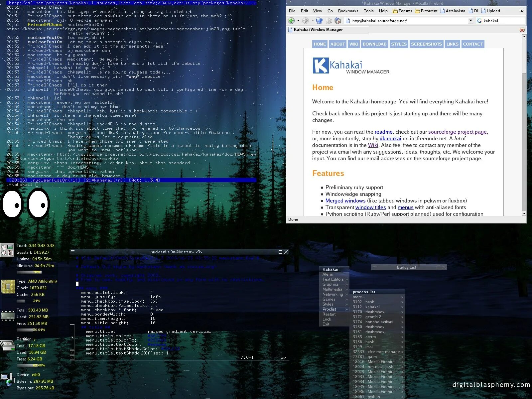Click the system load clocks icon
The image size is (532, 399).
[7, 250]
